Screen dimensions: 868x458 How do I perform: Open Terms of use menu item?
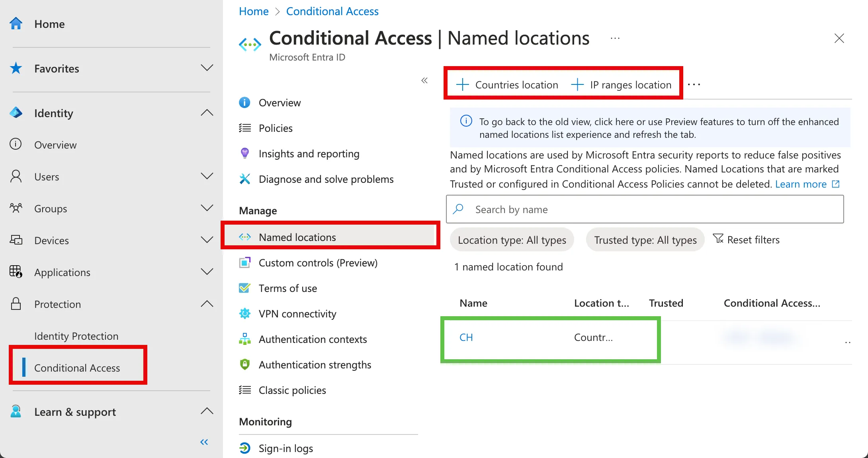[288, 288]
